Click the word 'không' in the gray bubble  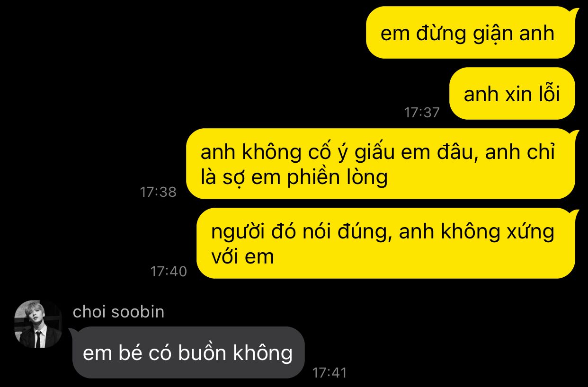pos(263,353)
